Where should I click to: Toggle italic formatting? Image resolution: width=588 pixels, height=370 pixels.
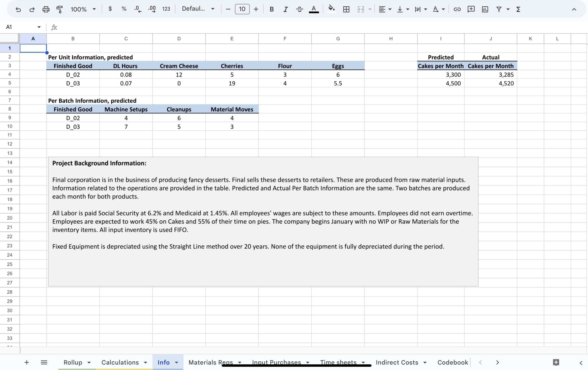[x=286, y=9]
